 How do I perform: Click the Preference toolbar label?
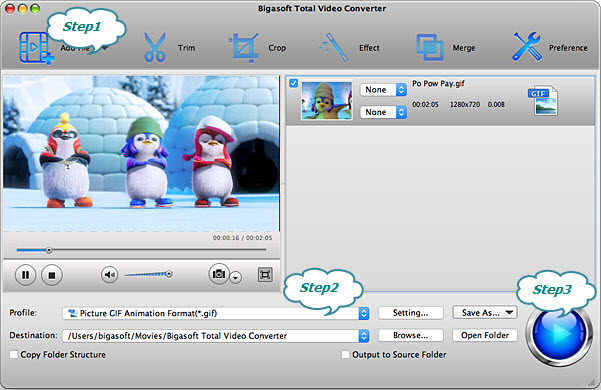tap(568, 48)
